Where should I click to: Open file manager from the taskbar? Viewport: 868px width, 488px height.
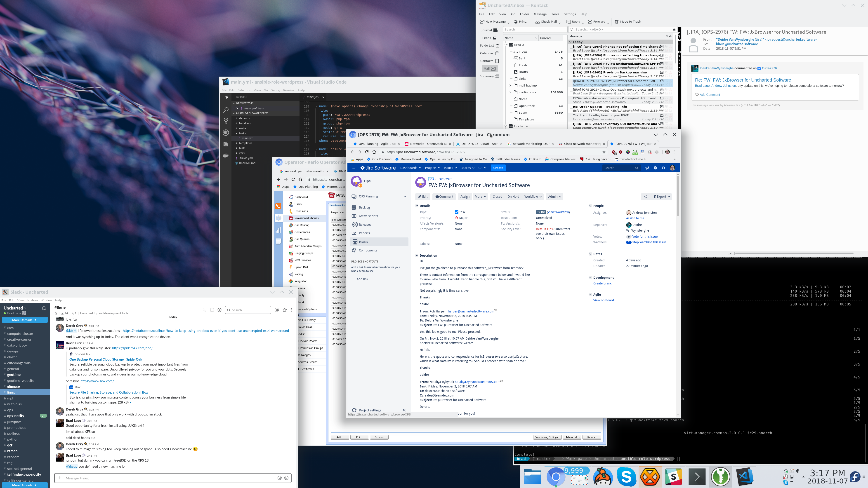(x=532, y=476)
